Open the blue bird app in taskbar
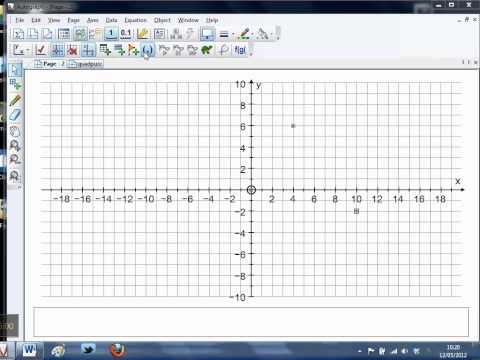 coord(88,350)
